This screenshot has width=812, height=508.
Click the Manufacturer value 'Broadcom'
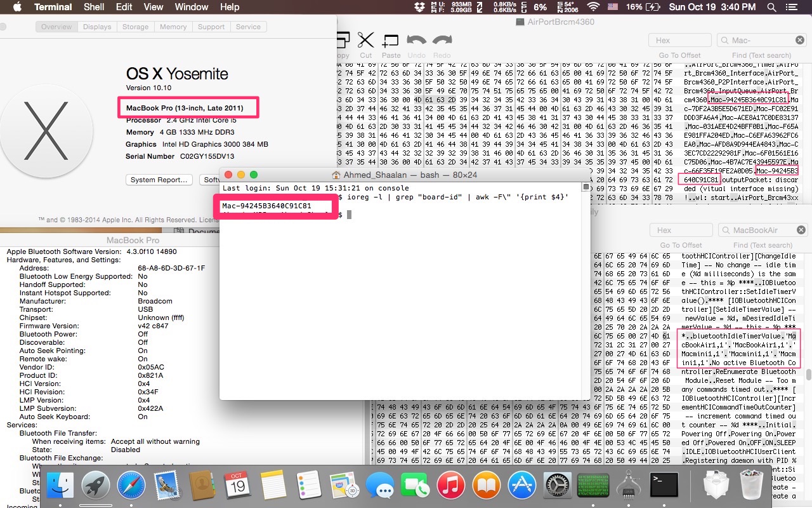[x=155, y=301]
